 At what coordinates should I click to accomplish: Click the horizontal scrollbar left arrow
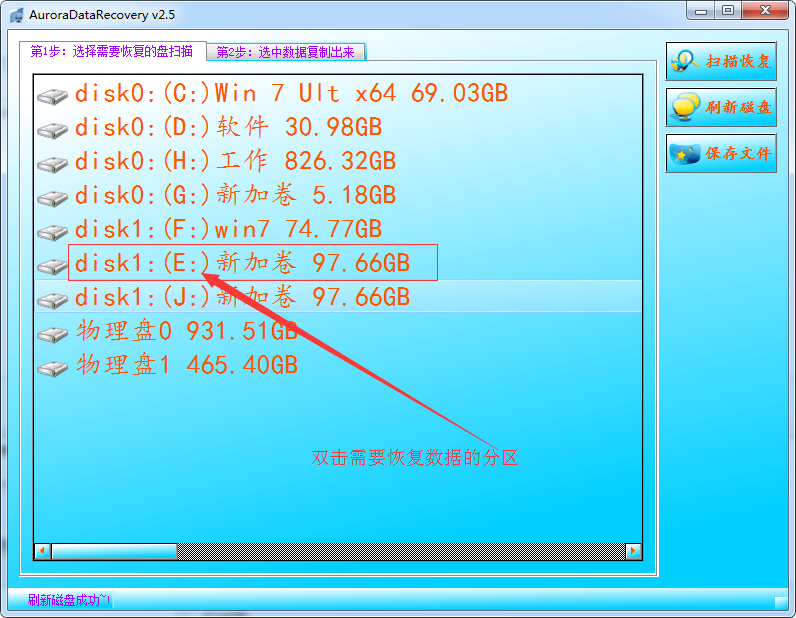pyautogui.click(x=43, y=551)
